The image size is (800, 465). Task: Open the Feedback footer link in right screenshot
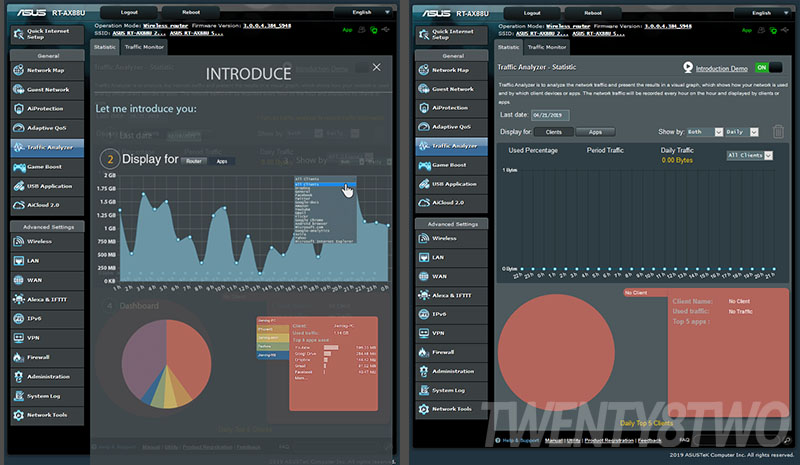(649, 440)
